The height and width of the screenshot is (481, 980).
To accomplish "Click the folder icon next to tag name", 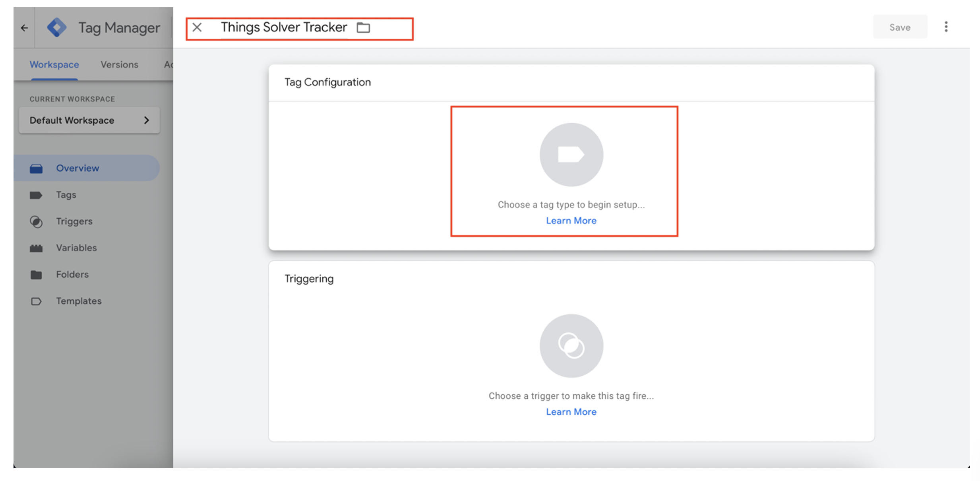I will [x=363, y=28].
